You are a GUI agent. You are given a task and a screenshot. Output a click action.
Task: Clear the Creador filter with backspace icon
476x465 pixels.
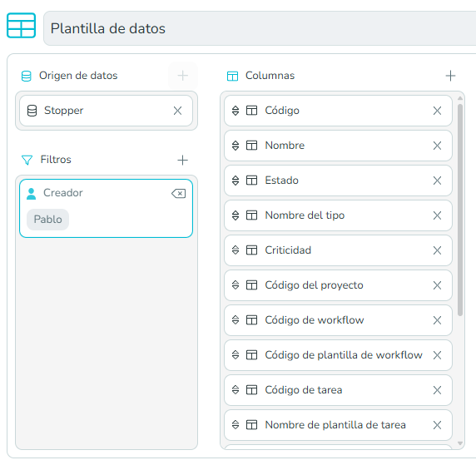coord(178,193)
